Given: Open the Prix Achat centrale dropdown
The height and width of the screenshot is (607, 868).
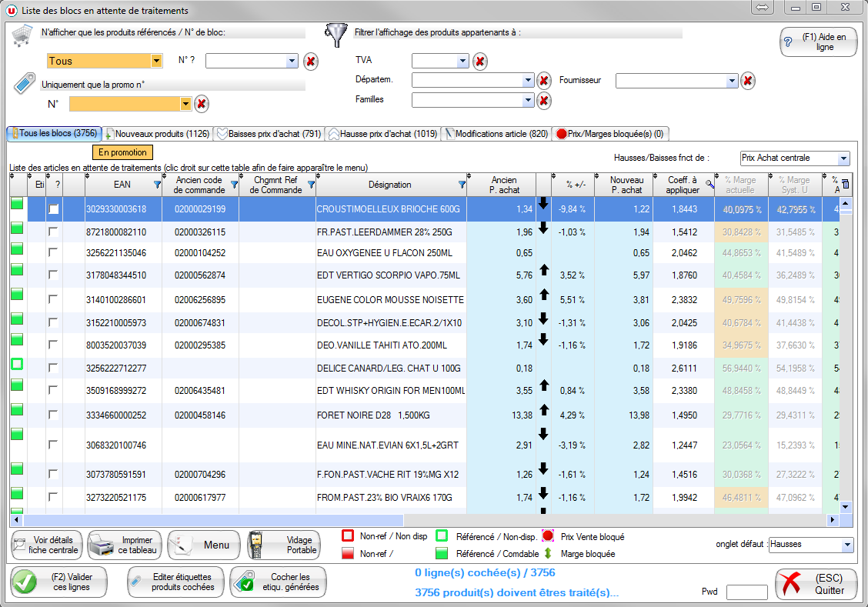Looking at the screenshot, I should point(843,158).
